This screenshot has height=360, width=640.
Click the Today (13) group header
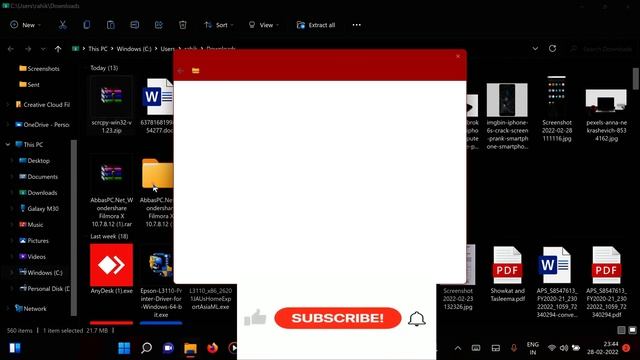(104, 68)
